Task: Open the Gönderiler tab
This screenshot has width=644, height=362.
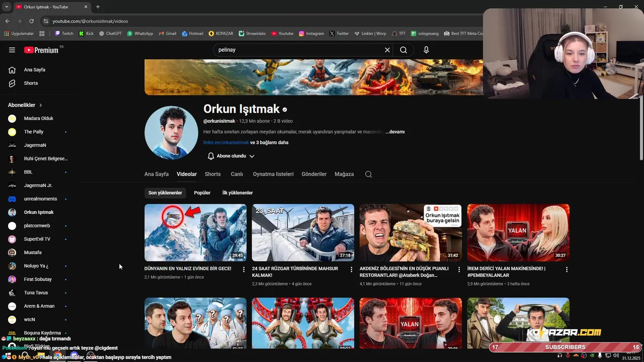Action: 314,174
